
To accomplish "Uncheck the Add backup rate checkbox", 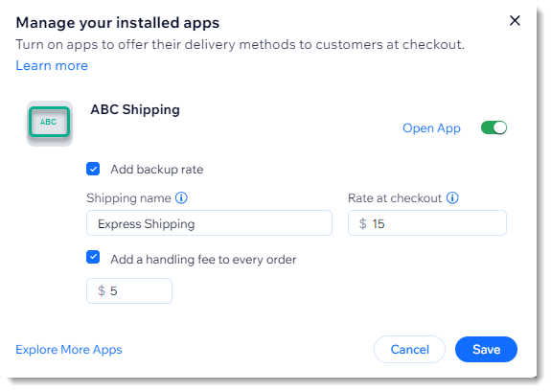I will (x=93, y=169).
